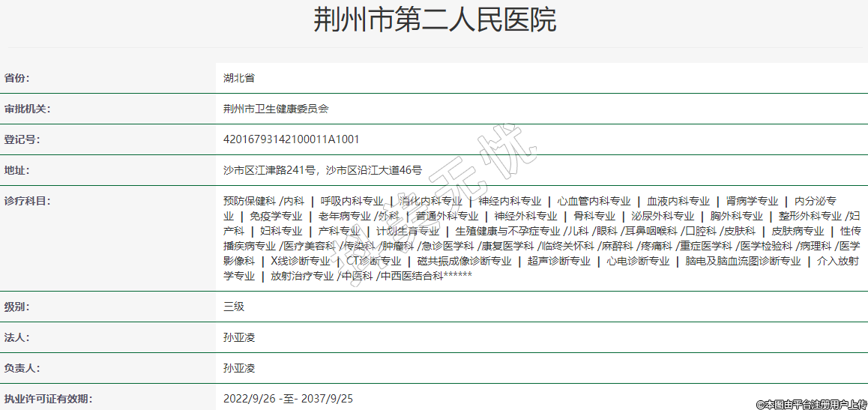868x410 pixels.
Task: Click the 湖北省 province value
Action: click(239, 78)
